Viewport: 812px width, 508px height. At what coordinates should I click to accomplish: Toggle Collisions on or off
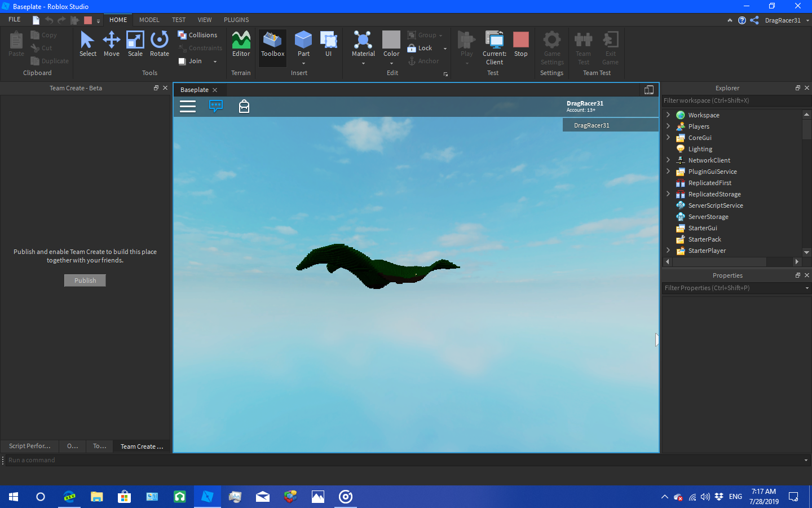coord(198,34)
